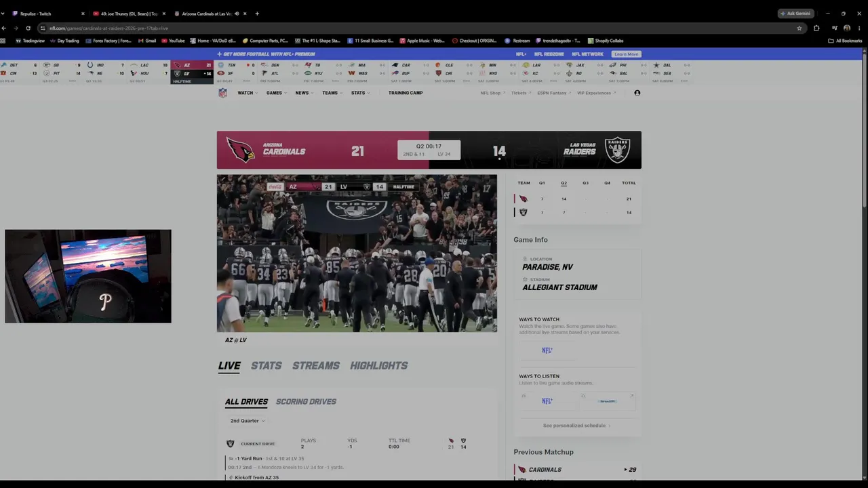The height and width of the screenshot is (488, 868).
Task: Open the Day Trading bookmark
Action: coord(64,41)
